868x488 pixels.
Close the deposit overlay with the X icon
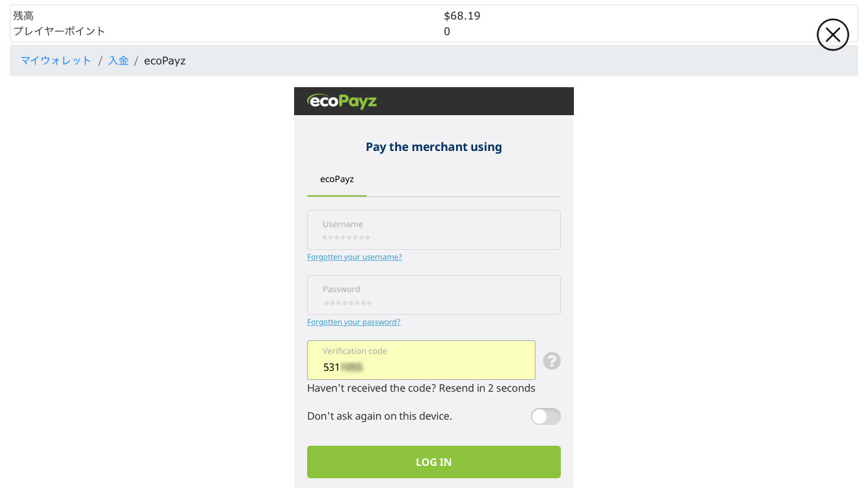point(833,35)
